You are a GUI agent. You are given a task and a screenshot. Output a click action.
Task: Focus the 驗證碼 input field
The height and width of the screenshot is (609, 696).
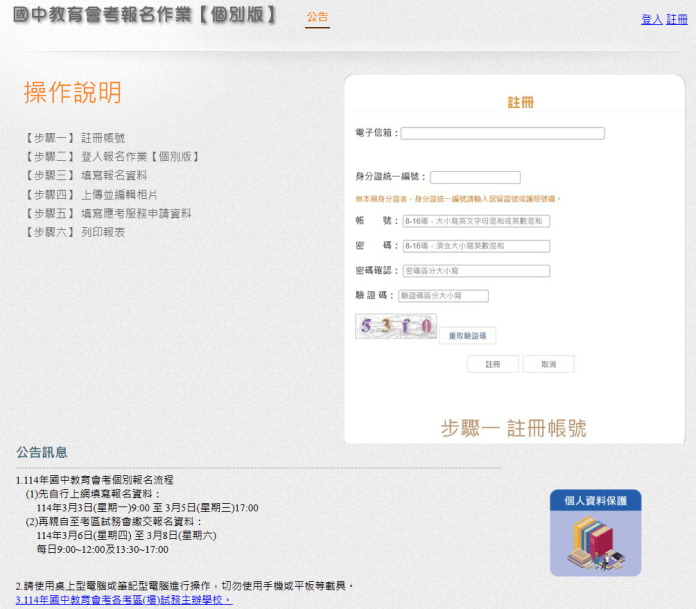[x=443, y=296]
